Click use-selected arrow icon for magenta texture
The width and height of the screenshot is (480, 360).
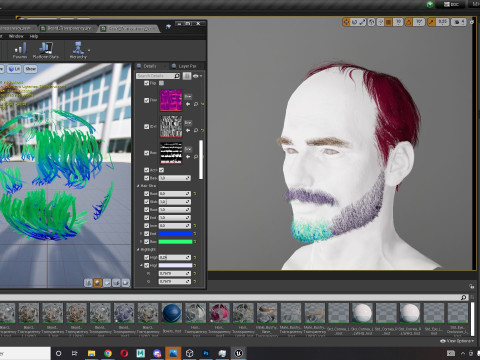click(x=188, y=104)
